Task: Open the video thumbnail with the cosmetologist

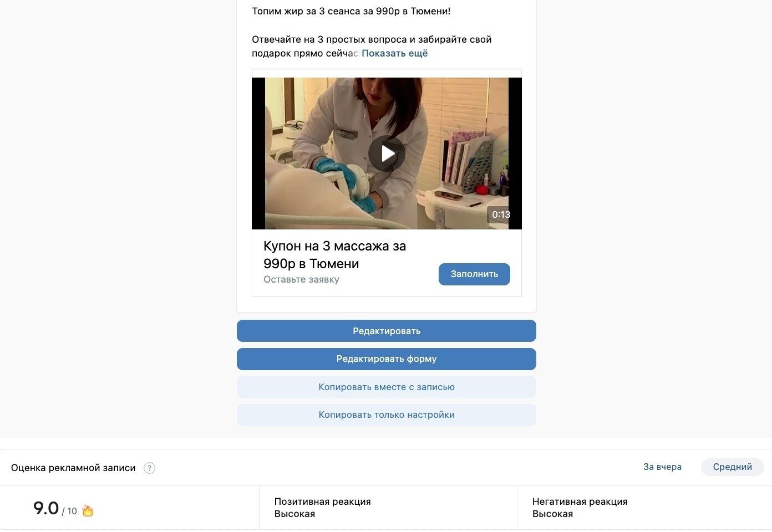Action: pyautogui.click(x=387, y=154)
